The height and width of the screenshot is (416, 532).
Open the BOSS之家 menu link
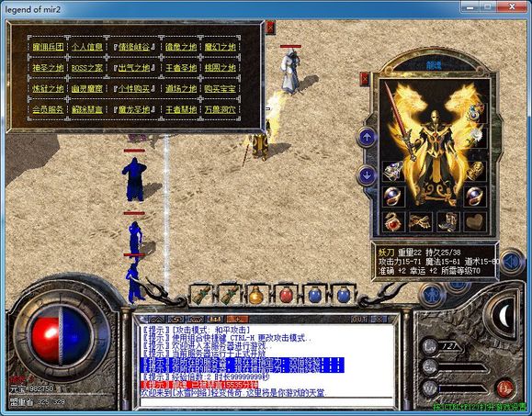pyautogui.click(x=87, y=68)
